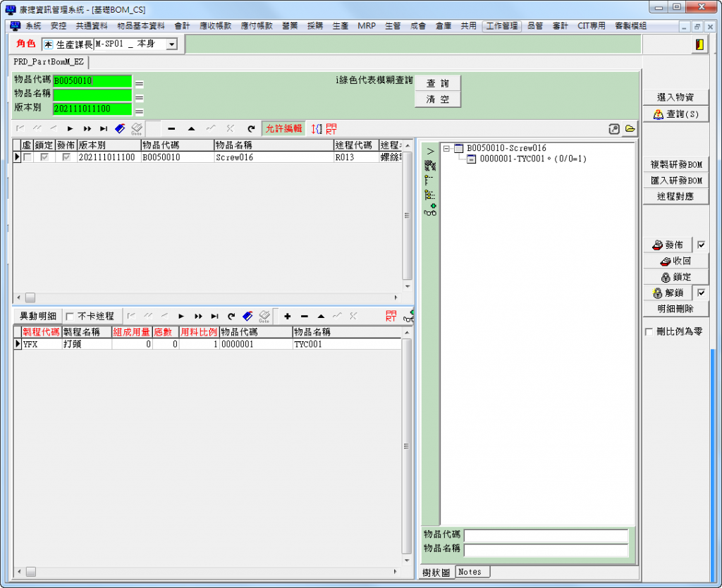The image size is (722, 588).
Task: Click the open folder icon above tree
Action: 630,128
